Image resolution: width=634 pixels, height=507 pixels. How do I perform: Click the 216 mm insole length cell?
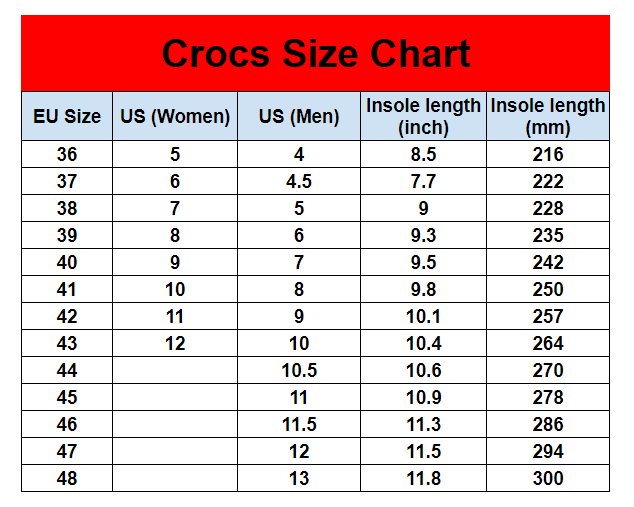(548, 155)
